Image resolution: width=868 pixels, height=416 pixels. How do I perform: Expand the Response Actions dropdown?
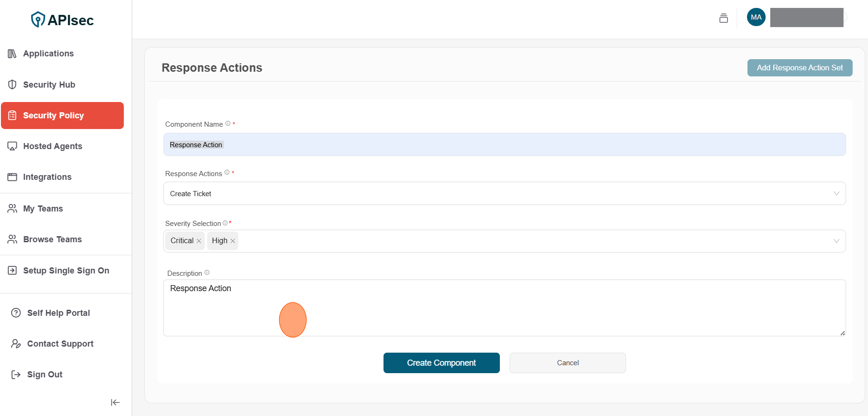point(836,193)
